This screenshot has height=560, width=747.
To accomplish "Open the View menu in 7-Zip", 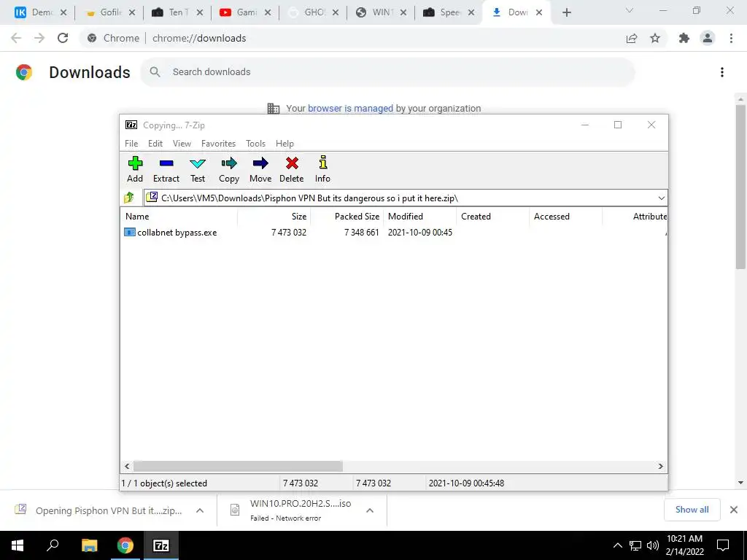I will pos(182,144).
